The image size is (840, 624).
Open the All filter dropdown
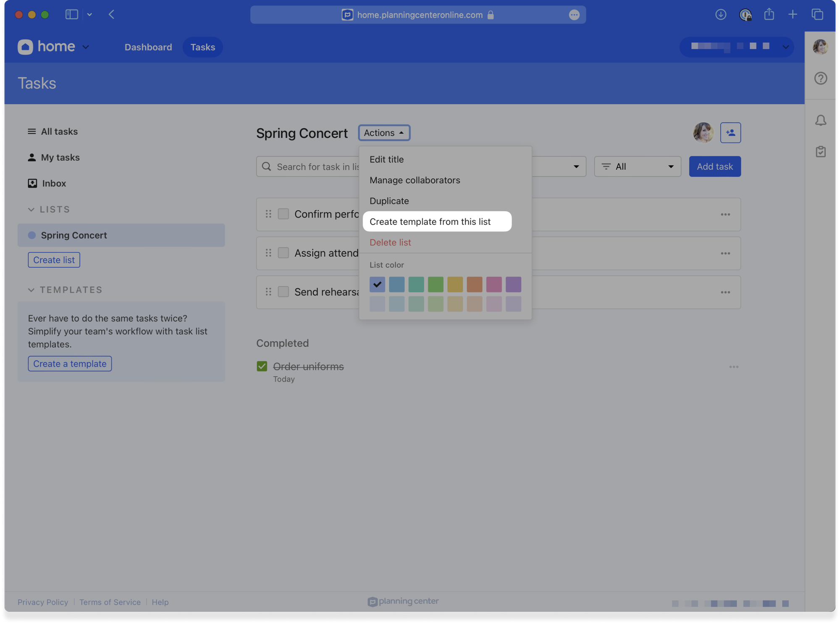[637, 167]
